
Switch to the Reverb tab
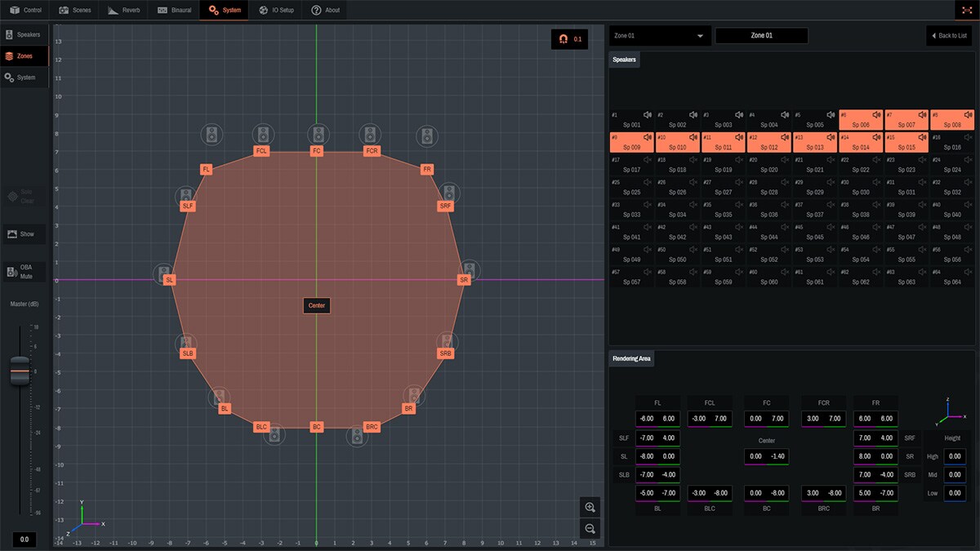(x=124, y=10)
